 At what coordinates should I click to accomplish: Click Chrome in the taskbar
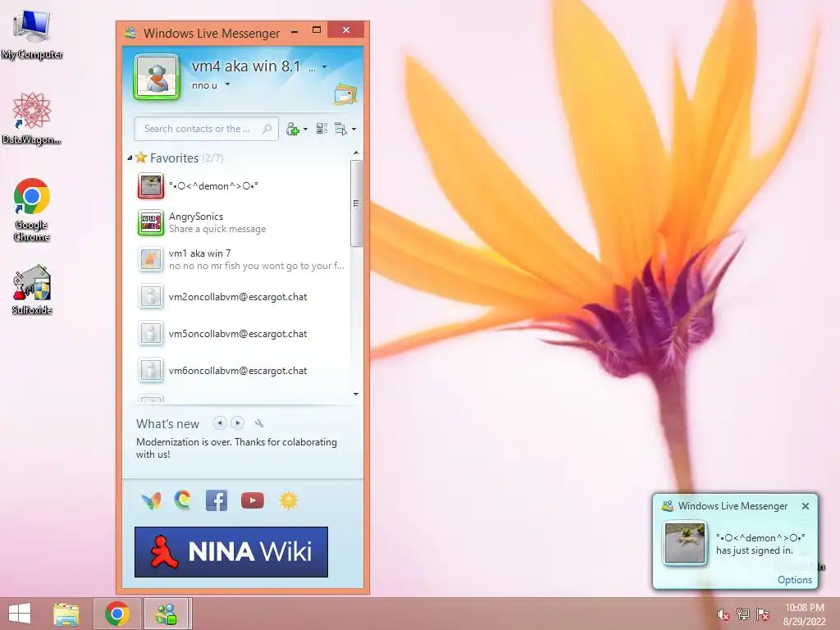point(117,614)
